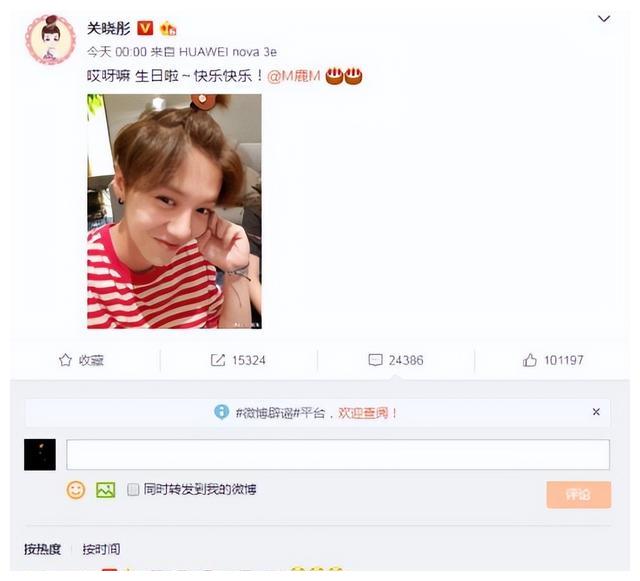Click the blue info icon in notice
Image resolution: width=640 pixels, height=581 pixels.
221,412
